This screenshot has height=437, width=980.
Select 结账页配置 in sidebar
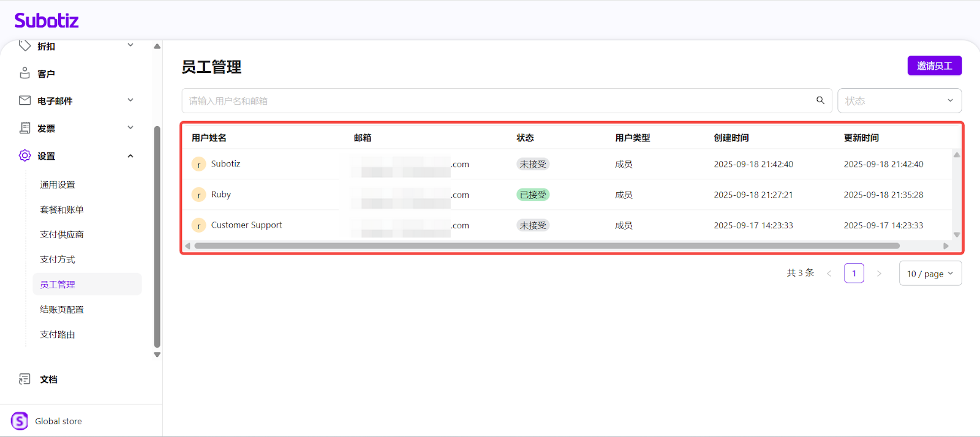pos(62,310)
